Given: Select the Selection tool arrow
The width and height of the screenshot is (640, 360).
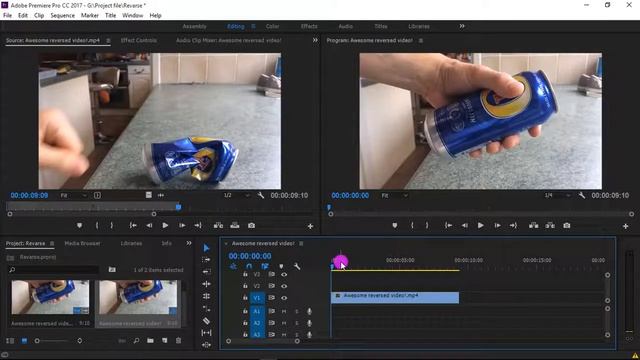Looking at the screenshot, I should (x=207, y=248).
